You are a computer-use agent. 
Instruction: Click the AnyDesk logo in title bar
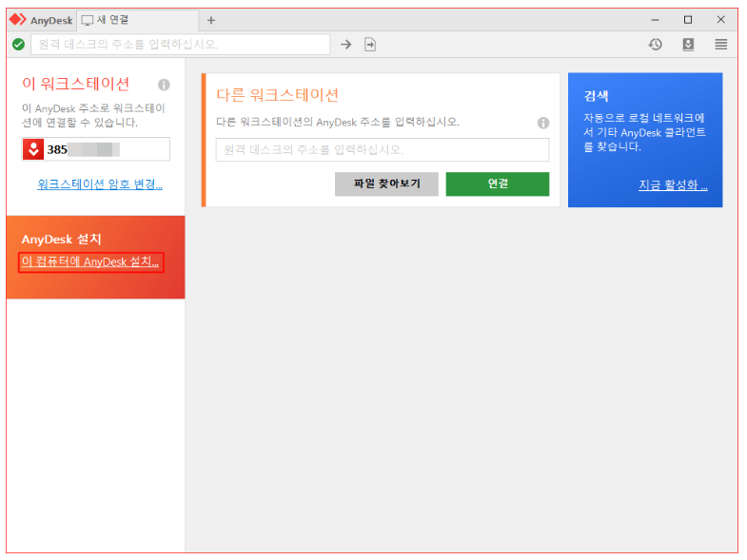18,20
